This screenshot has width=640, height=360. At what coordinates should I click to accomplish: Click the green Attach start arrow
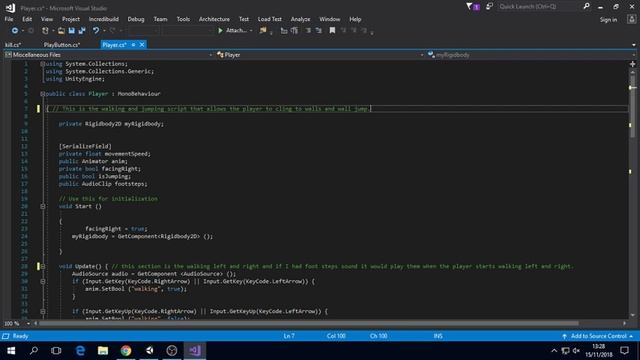coord(220,31)
